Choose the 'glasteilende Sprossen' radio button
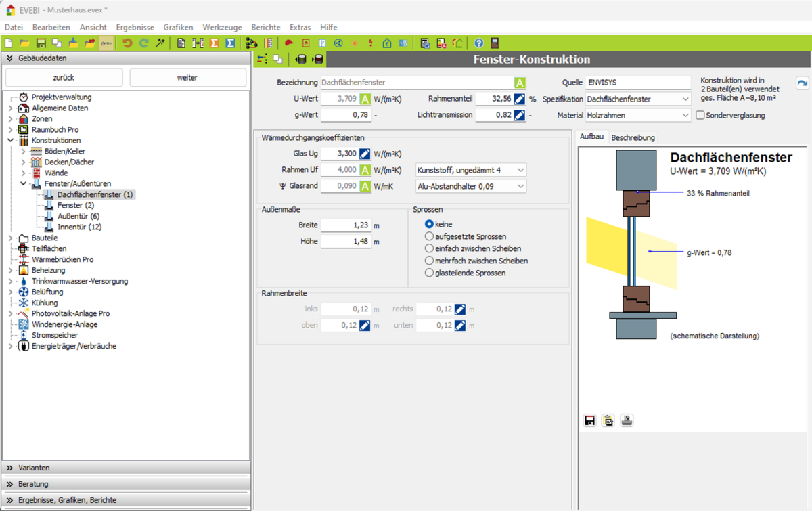 tap(429, 273)
